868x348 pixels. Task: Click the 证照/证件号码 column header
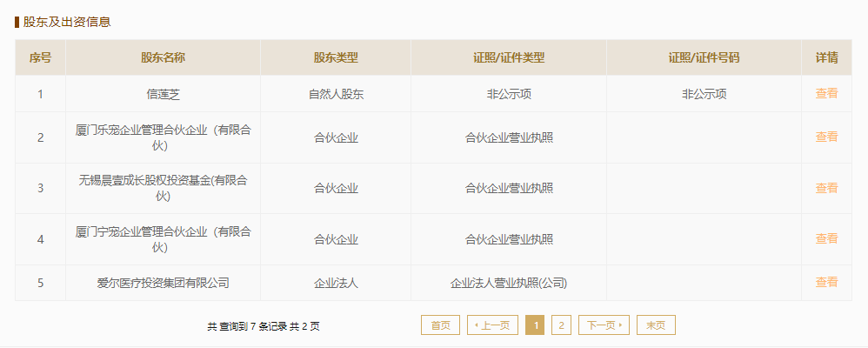click(x=704, y=57)
